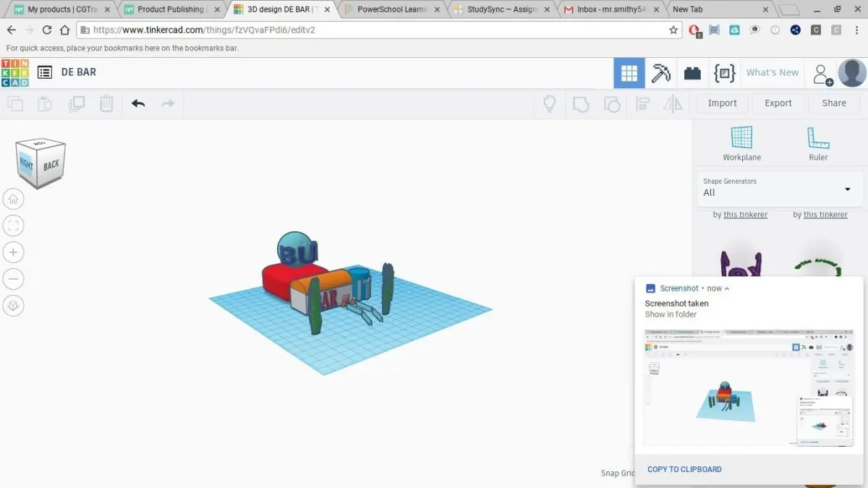Click the Group shapes icon
The width and height of the screenshot is (868, 488).
tap(581, 103)
